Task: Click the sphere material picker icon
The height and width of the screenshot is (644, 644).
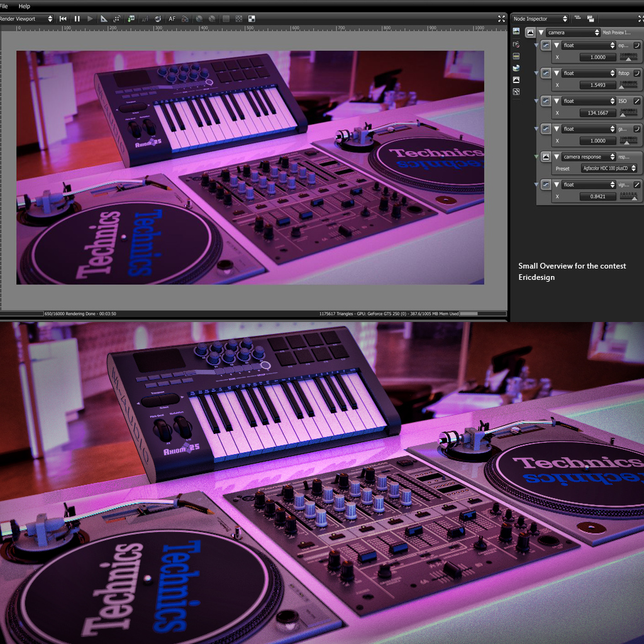Action: click(158, 18)
